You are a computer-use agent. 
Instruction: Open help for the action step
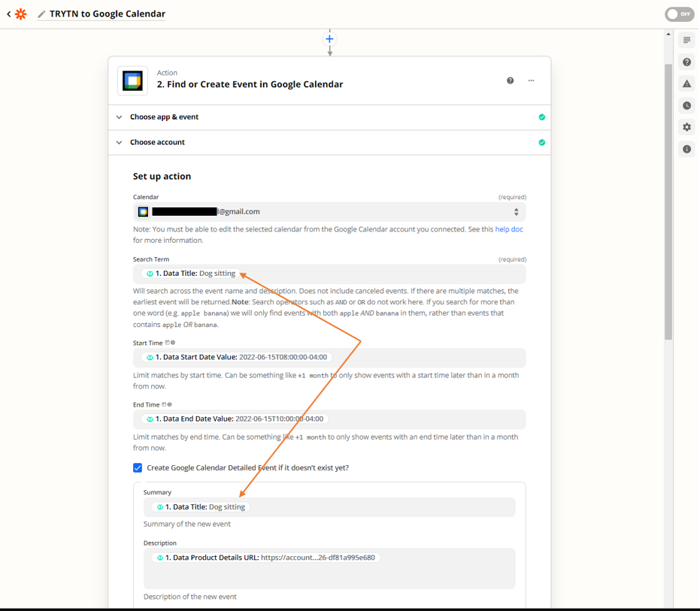pyautogui.click(x=511, y=80)
